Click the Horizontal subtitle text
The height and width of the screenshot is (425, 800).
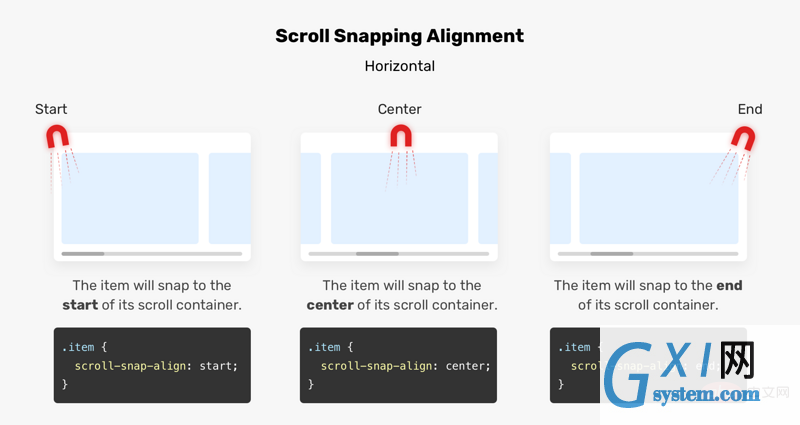coord(399,66)
